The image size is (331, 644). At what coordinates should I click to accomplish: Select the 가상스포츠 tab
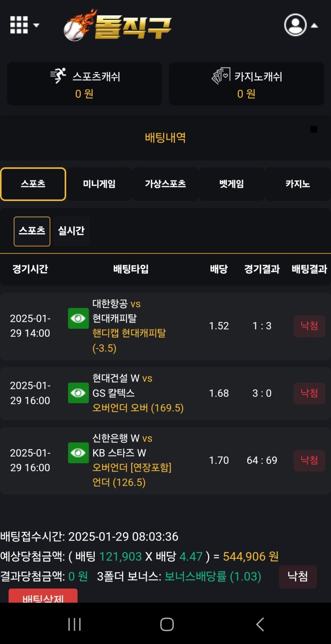[165, 184]
